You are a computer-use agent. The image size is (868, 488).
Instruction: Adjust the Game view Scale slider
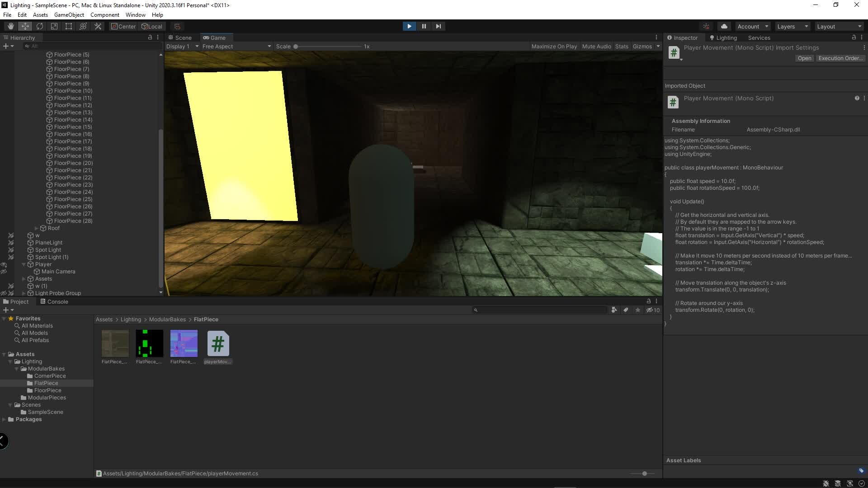296,46
